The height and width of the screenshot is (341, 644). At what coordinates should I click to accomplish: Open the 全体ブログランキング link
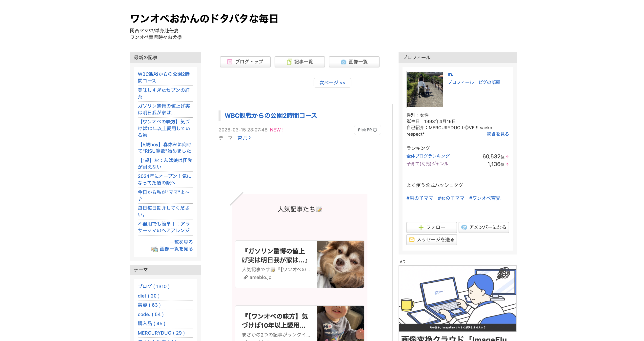pyautogui.click(x=428, y=156)
